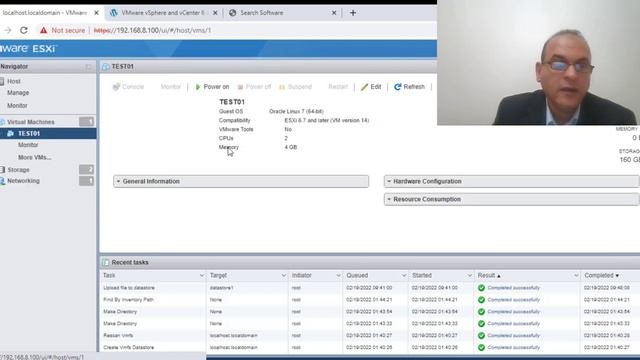Click the Not secure warning icon

[x=44, y=30]
